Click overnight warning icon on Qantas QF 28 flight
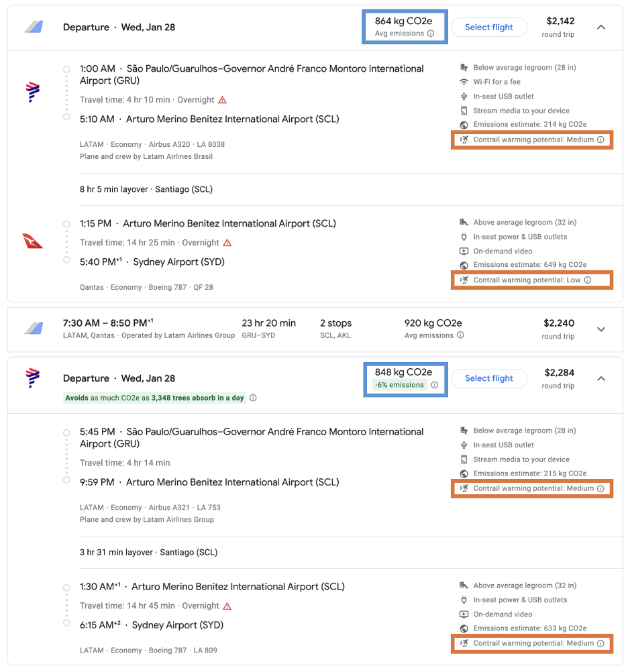 pyautogui.click(x=227, y=243)
